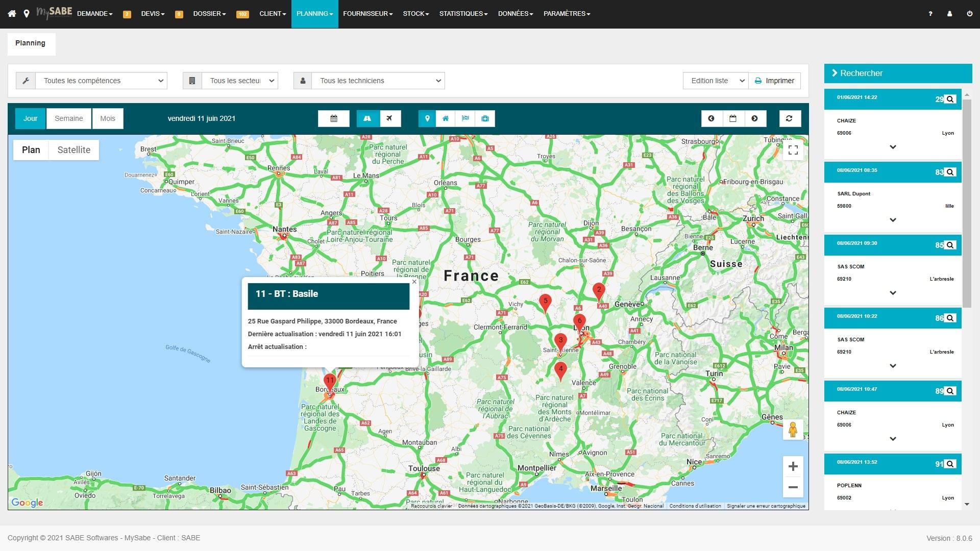Switch to Satellite map view
Image resolution: width=980 pixels, height=551 pixels.
click(x=74, y=149)
